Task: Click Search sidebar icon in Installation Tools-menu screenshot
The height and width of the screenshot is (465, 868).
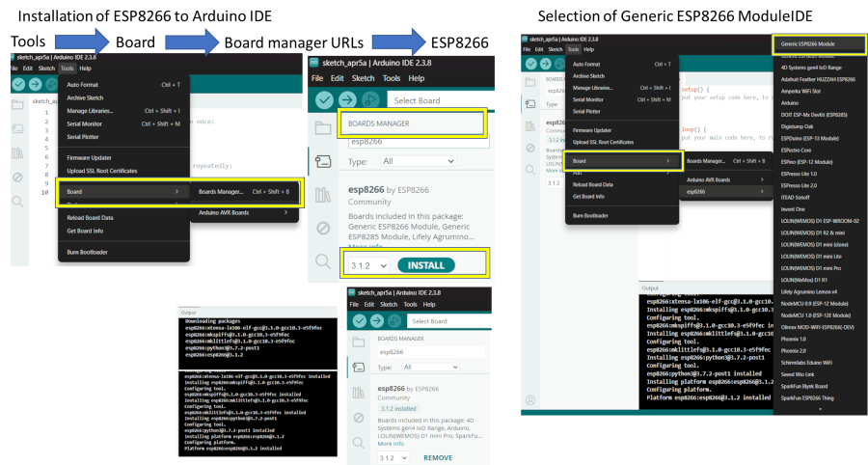Action: [x=17, y=202]
